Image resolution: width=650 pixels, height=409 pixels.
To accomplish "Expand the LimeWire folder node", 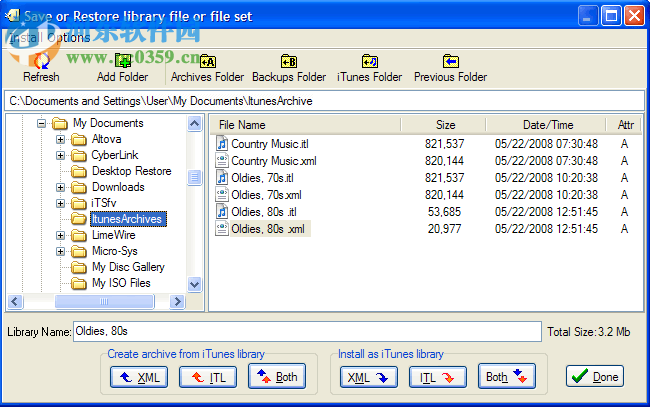I will (60, 235).
